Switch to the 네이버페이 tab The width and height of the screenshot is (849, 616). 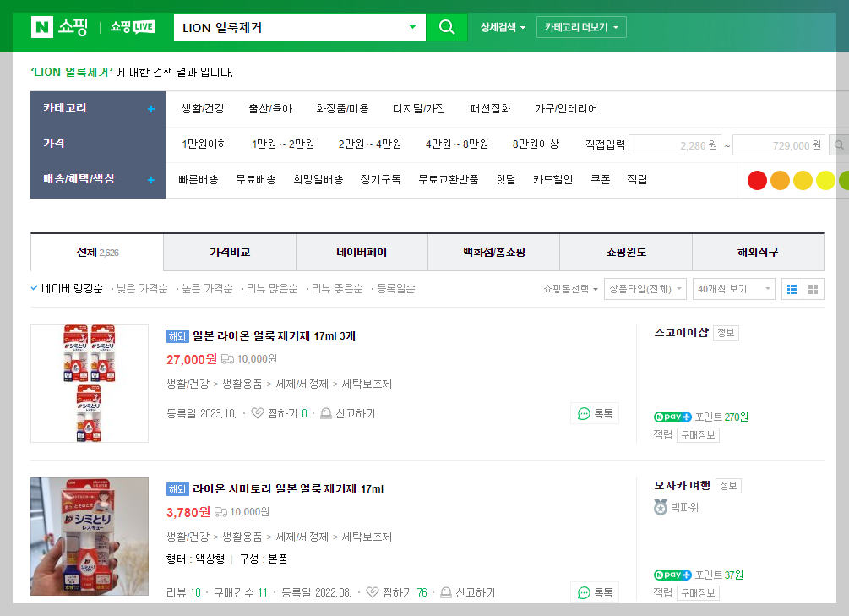(x=362, y=253)
